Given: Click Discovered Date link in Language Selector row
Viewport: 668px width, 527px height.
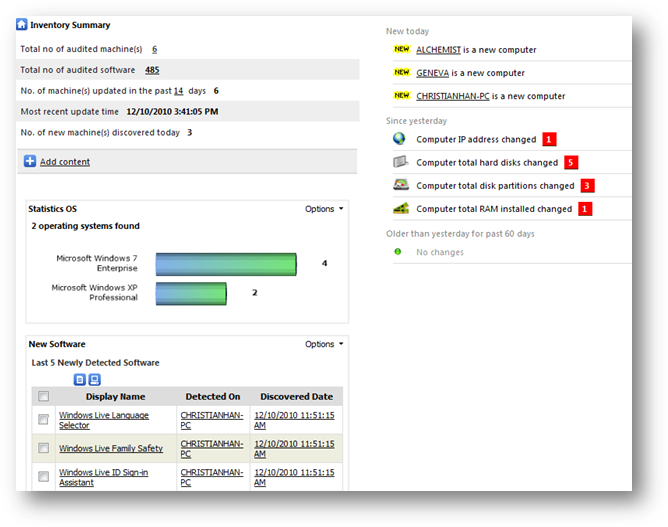Looking at the screenshot, I should pyautogui.click(x=294, y=420).
